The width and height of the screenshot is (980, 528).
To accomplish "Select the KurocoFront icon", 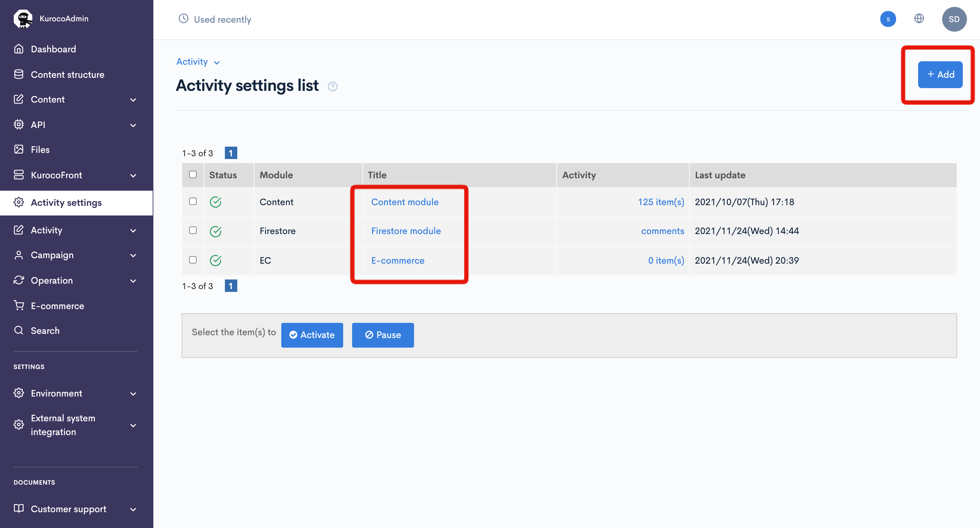I will point(19,175).
